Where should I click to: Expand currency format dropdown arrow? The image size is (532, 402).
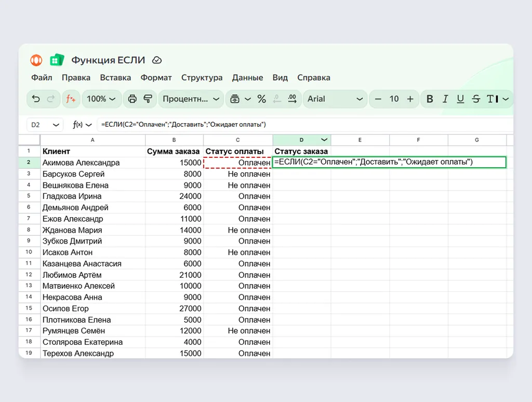(x=248, y=99)
